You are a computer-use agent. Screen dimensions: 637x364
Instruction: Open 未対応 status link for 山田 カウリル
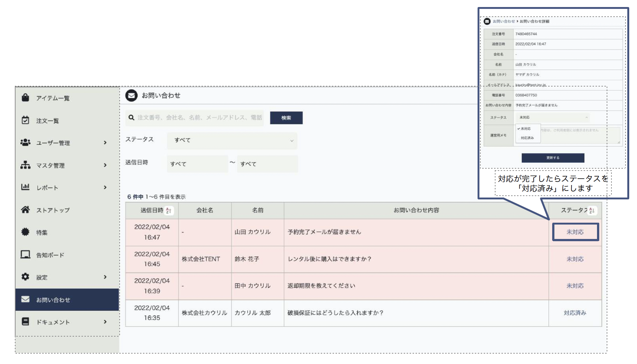tap(575, 232)
